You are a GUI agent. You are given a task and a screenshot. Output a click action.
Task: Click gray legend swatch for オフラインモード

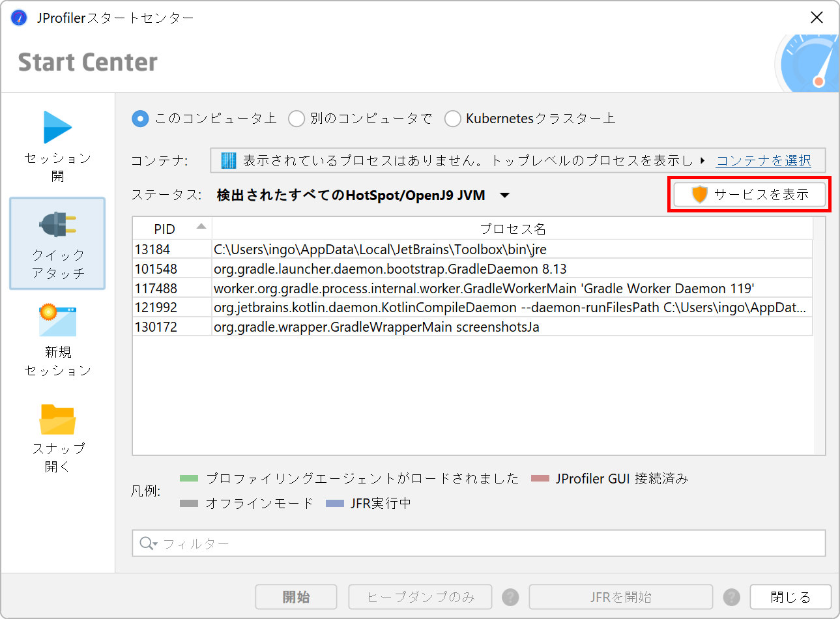(189, 503)
